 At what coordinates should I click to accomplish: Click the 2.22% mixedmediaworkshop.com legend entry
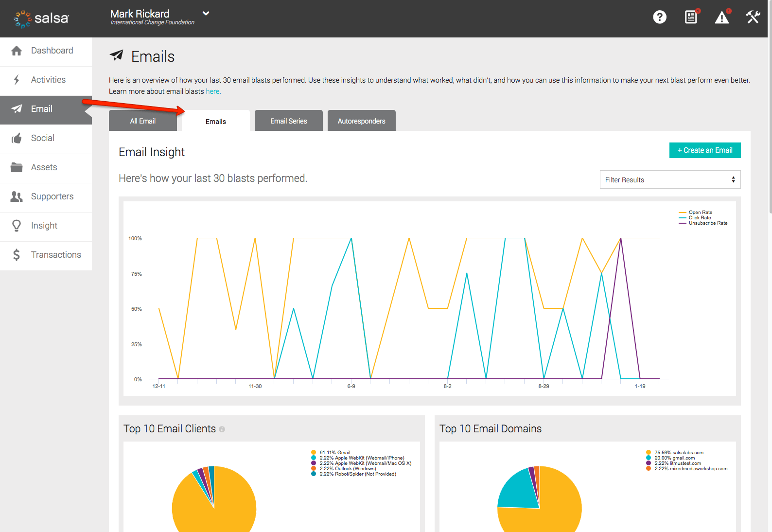coord(687,469)
